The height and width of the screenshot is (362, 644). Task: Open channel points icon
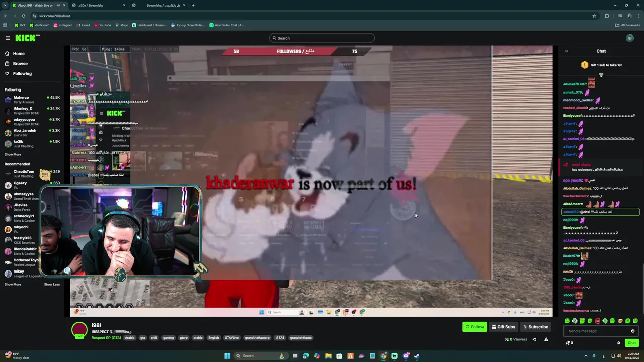point(568,343)
